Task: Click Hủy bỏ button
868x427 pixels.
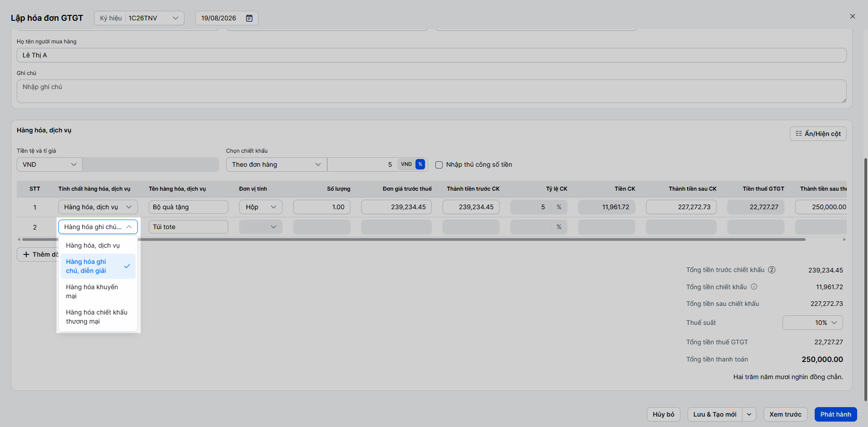Action: (x=663, y=414)
